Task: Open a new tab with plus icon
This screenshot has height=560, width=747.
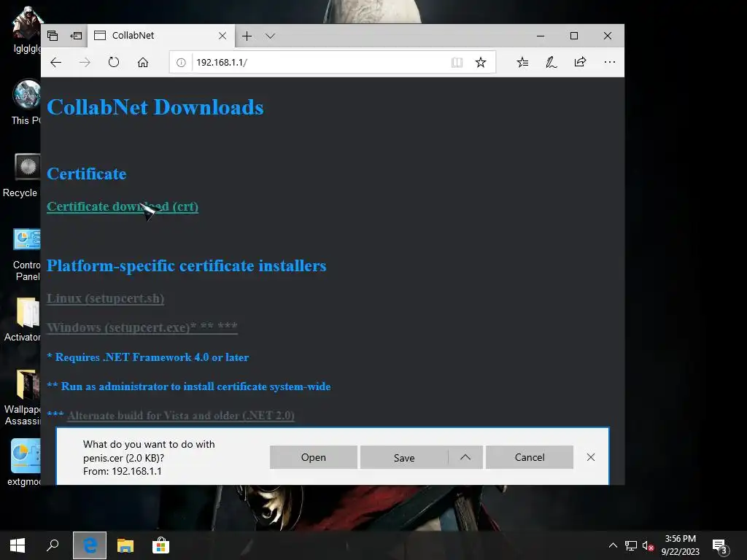Action: 247,36
